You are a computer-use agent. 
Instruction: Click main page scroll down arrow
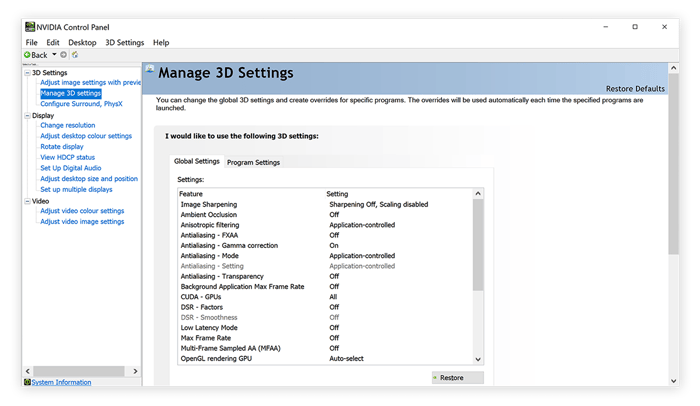673,381
